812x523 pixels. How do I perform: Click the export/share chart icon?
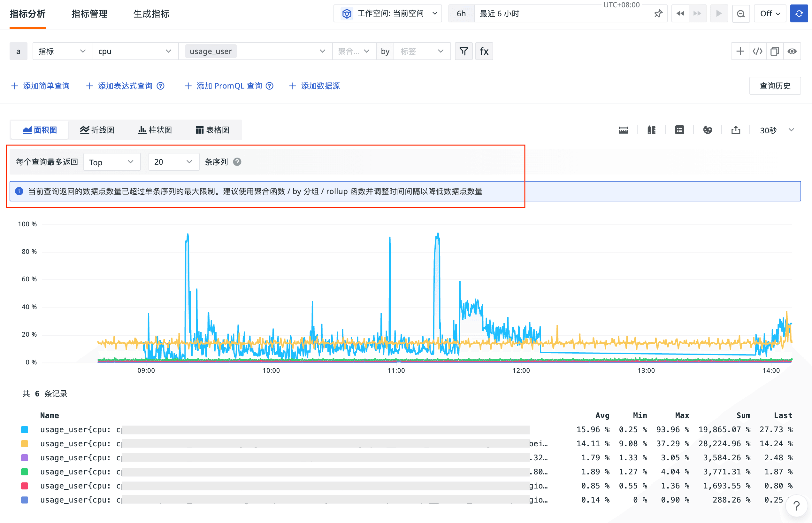tap(736, 130)
